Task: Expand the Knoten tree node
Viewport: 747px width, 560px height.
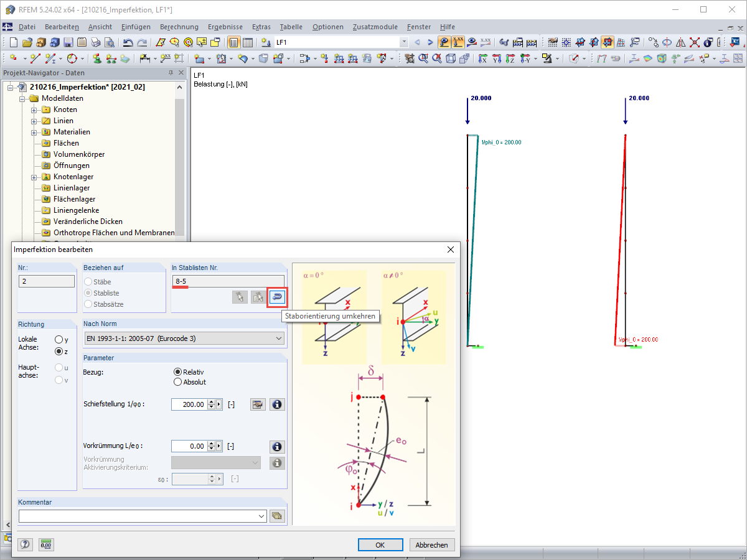Action: pyautogui.click(x=34, y=110)
